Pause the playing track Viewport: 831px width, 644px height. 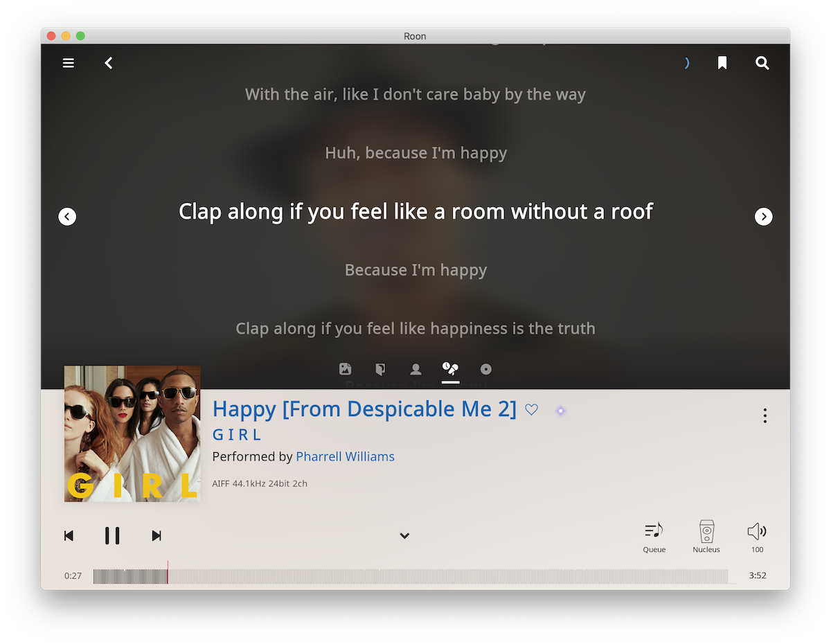(112, 535)
